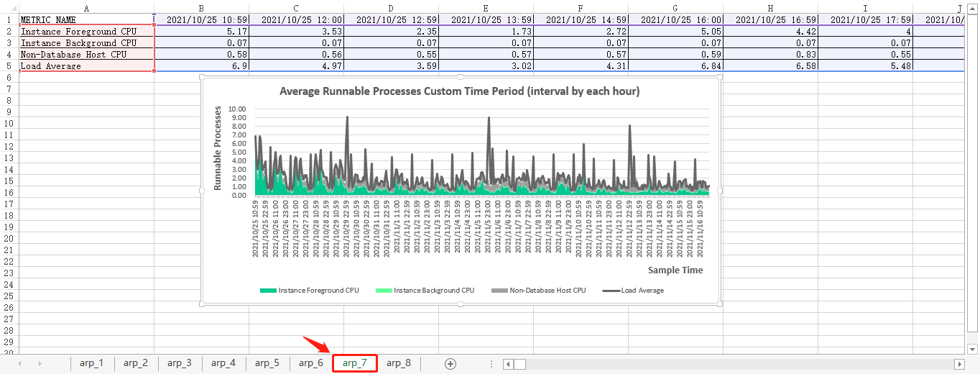Select row 17 header
Viewport: 980px width, 374px height.
click(9, 204)
